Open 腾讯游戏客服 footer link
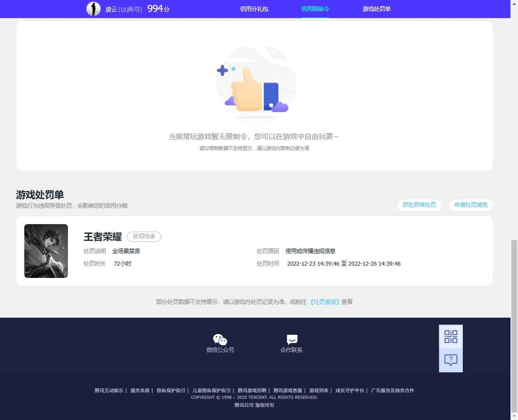Screen dimensions: 518x420 click(288, 390)
